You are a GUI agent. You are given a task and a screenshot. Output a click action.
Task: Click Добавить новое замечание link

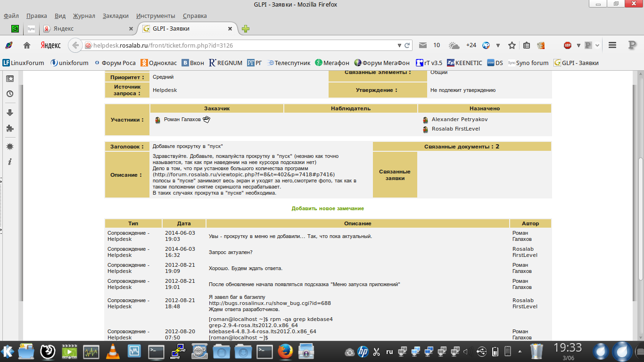coord(328,208)
